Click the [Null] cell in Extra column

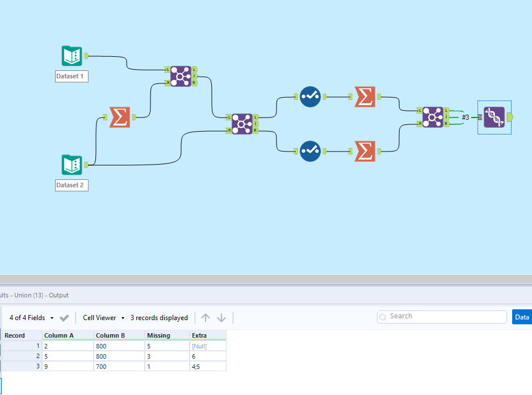click(208, 346)
